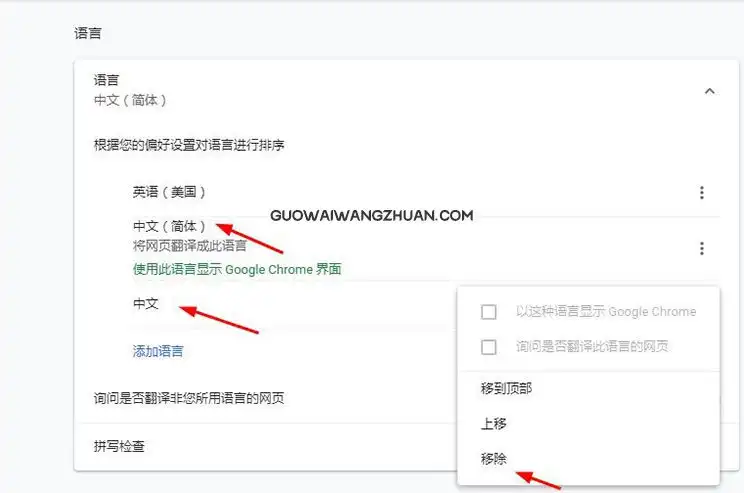
Task: Check 询问是否翻译此语言的网页 box
Action: point(489,347)
